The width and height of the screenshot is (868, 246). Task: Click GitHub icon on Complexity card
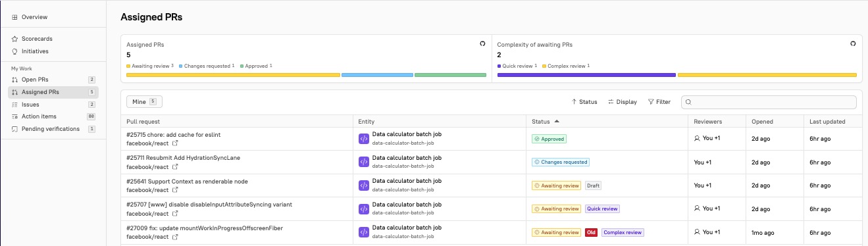pos(853,43)
